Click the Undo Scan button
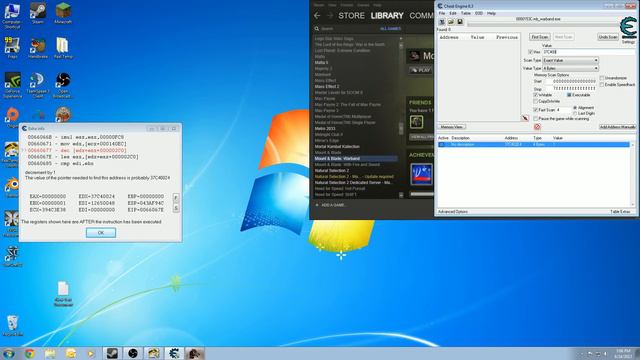 click(608, 37)
